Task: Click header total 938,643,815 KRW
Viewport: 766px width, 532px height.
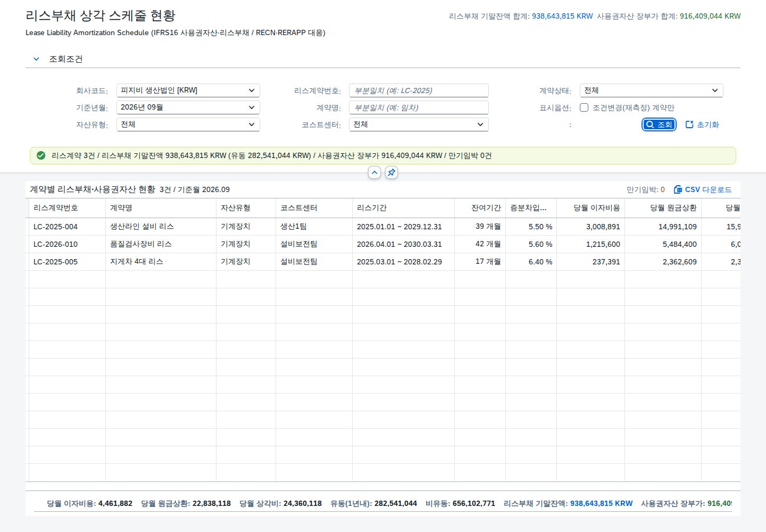Action: coord(562,16)
